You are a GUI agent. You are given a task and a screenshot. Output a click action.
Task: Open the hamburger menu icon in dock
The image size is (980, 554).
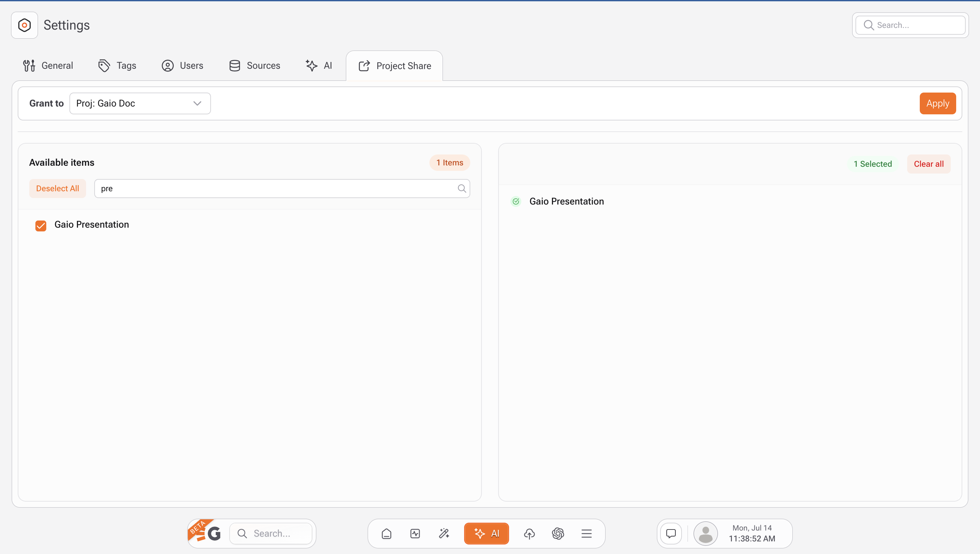pos(586,534)
